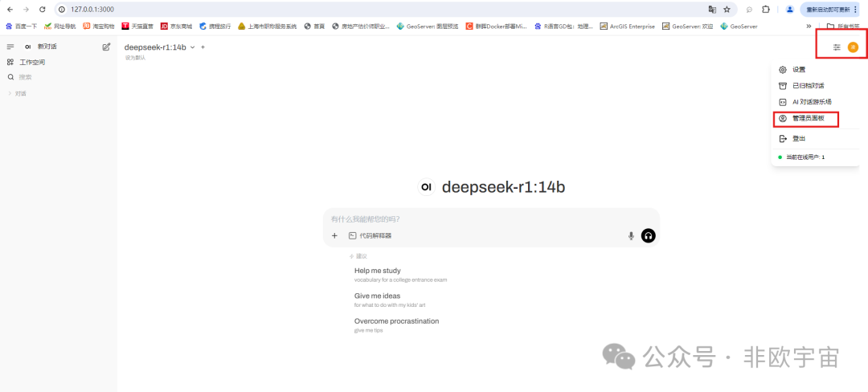Viewport: 868px width, 392px height.
Task: Choose the Help me study suggestion
Action: [x=400, y=274]
